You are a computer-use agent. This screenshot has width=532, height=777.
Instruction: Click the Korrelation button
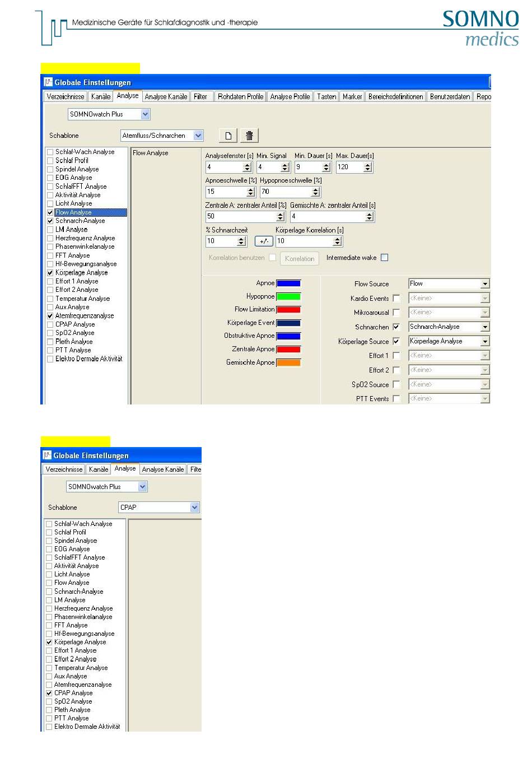(x=300, y=258)
